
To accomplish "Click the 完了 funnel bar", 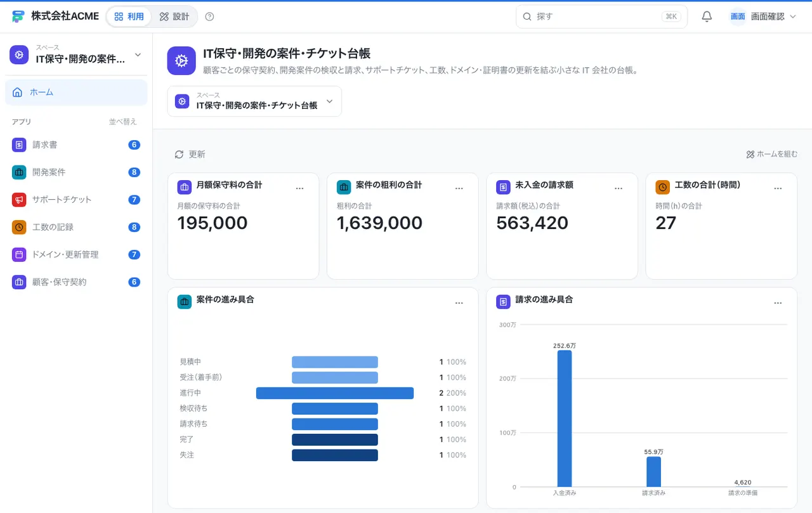I will (335, 439).
